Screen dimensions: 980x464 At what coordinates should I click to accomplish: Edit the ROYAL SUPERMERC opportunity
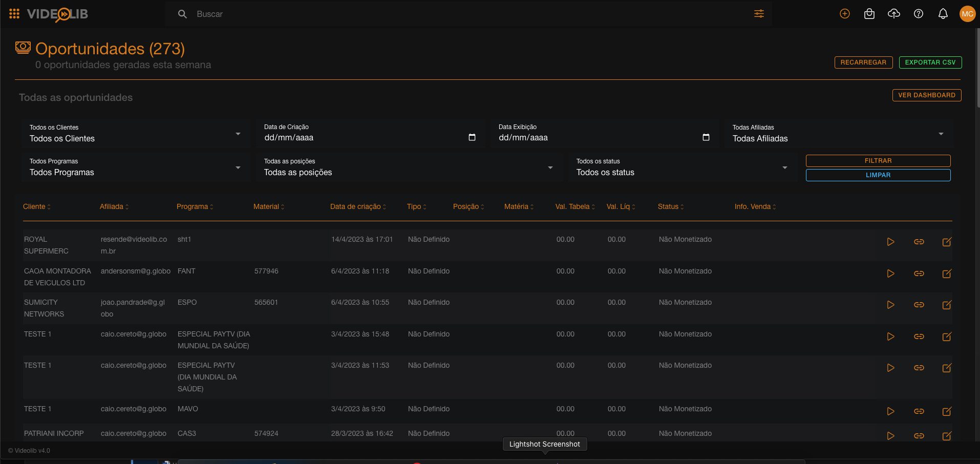(x=947, y=242)
